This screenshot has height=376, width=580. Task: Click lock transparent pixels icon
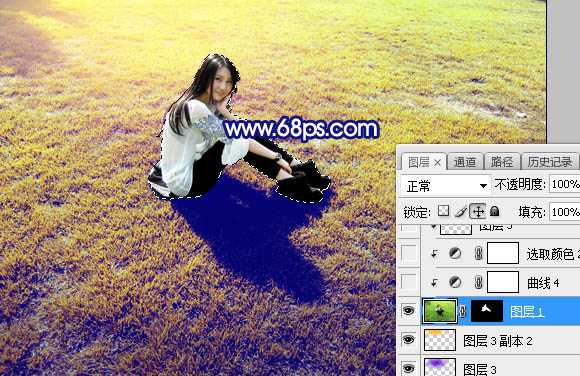click(x=443, y=211)
